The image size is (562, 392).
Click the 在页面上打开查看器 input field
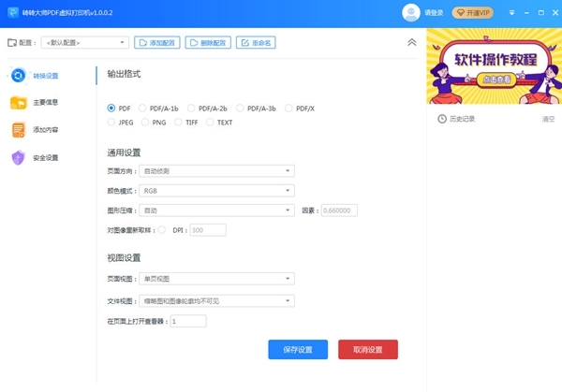[188, 321]
